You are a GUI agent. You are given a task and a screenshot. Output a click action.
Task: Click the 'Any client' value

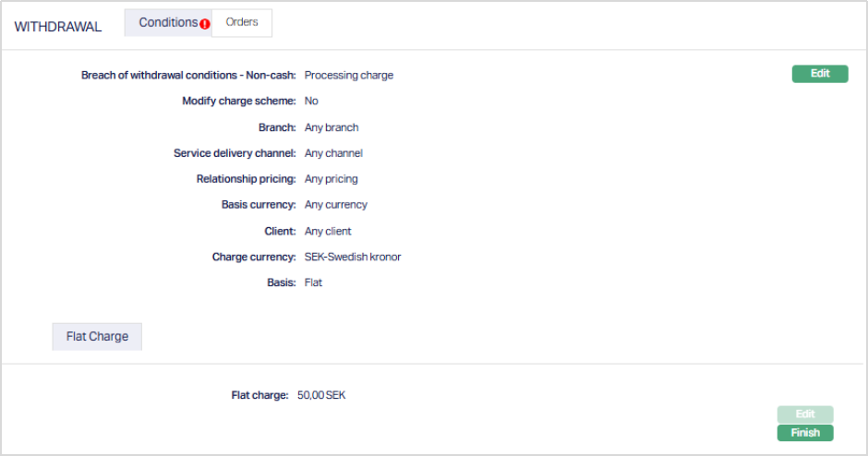(x=328, y=231)
